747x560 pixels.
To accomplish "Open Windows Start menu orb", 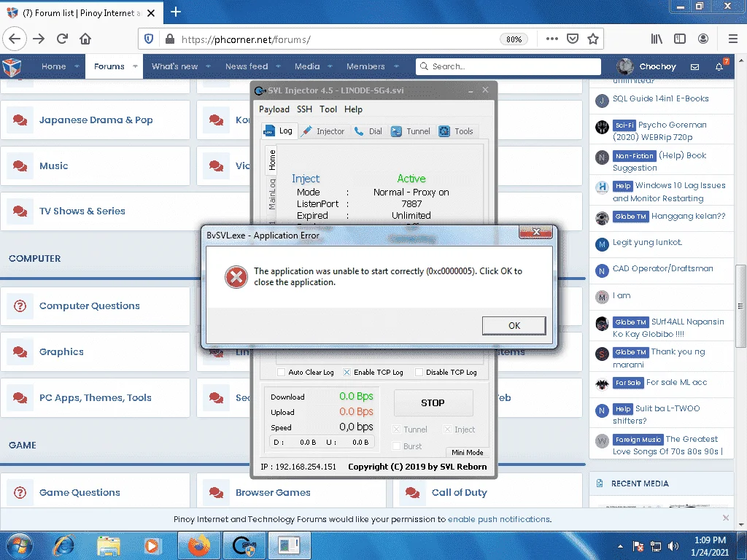I will click(18, 545).
